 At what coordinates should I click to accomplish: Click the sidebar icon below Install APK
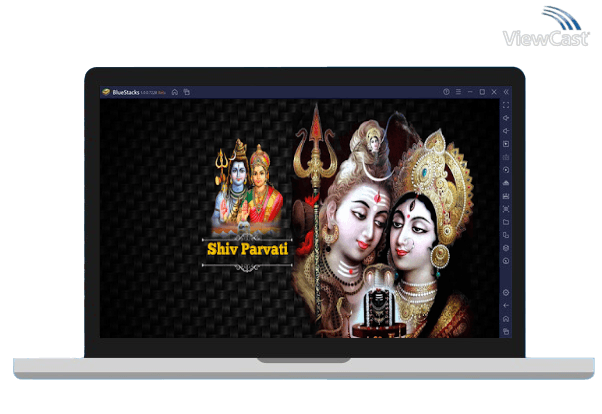pyautogui.click(x=506, y=196)
